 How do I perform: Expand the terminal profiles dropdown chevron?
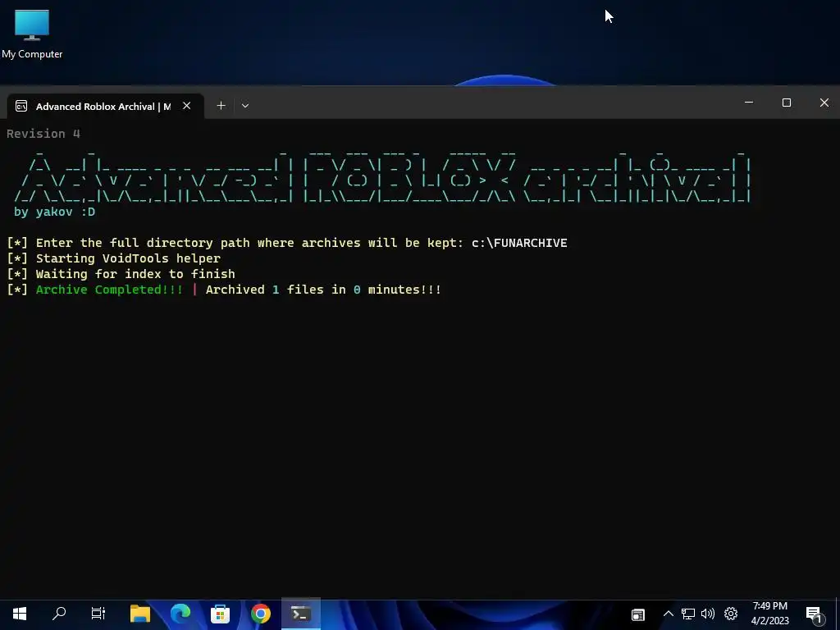245,106
